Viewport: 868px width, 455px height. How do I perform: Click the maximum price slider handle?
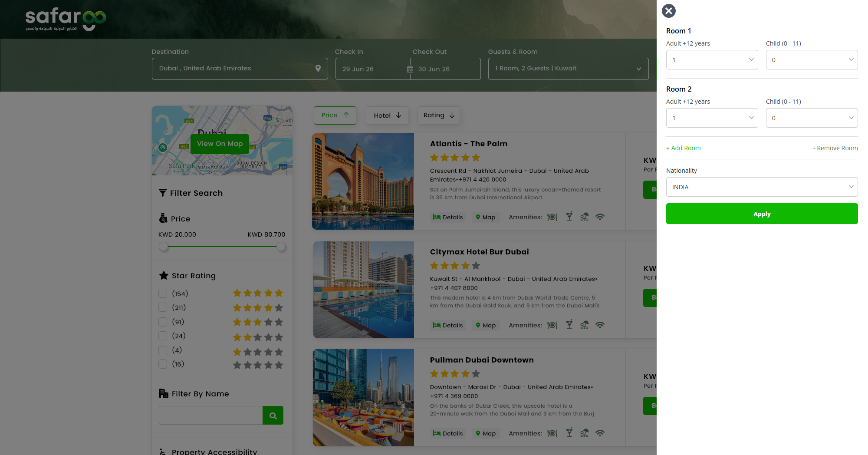281,247
